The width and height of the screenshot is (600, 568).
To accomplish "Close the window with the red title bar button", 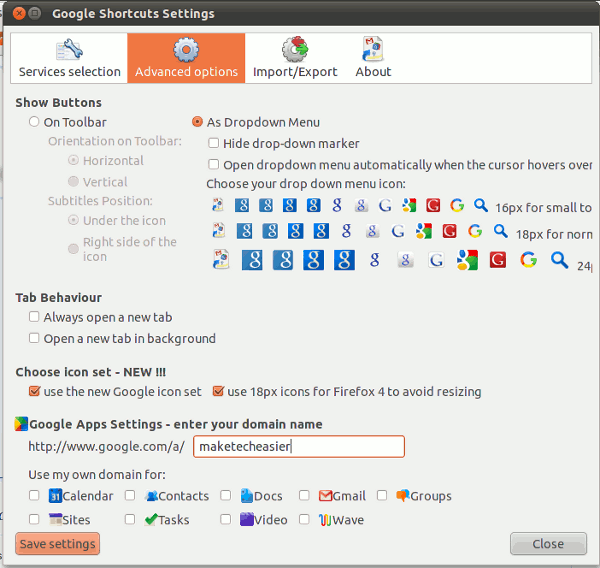I will [x=19, y=13].
